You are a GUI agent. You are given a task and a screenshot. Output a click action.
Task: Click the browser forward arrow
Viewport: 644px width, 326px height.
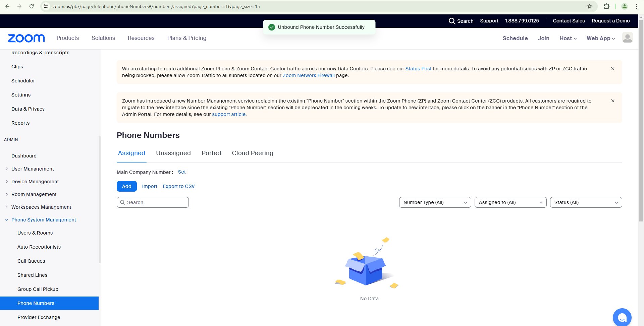19,6
